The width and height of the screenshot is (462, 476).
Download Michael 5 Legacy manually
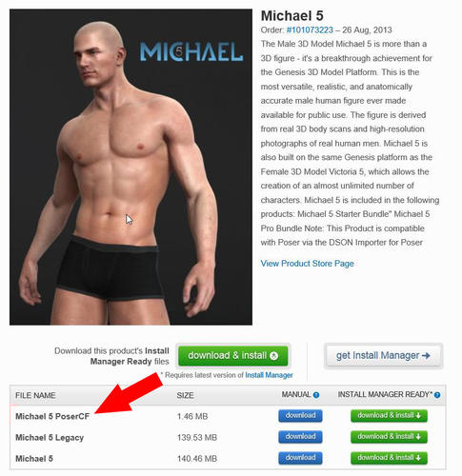pyautogui.click(x=300, y=437)
